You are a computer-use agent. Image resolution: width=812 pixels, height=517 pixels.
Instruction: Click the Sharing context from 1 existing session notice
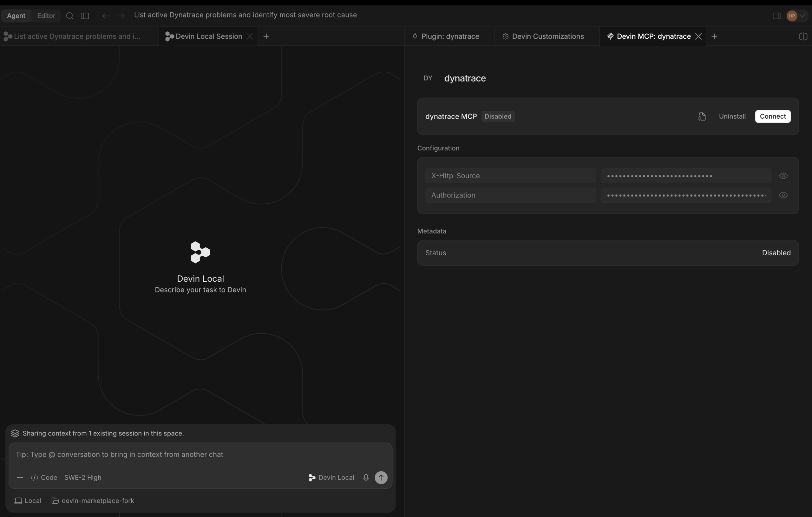click(103, 433)
